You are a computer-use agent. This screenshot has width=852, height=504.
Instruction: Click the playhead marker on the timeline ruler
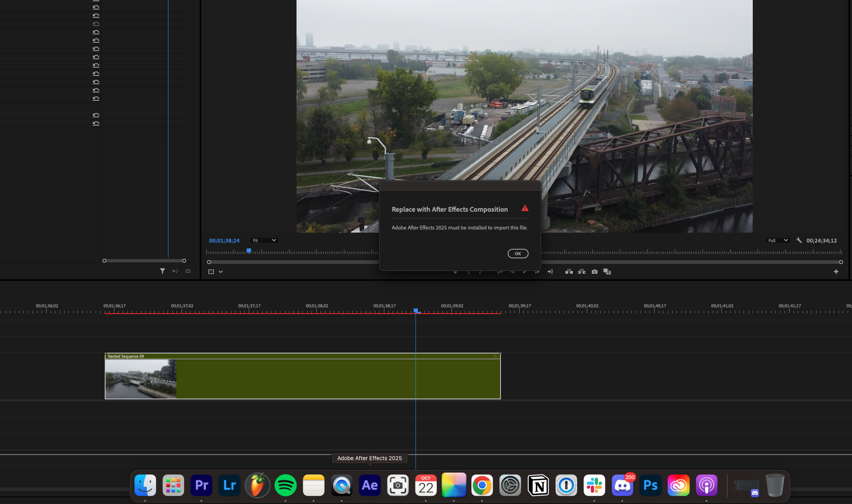click(416, 311)
